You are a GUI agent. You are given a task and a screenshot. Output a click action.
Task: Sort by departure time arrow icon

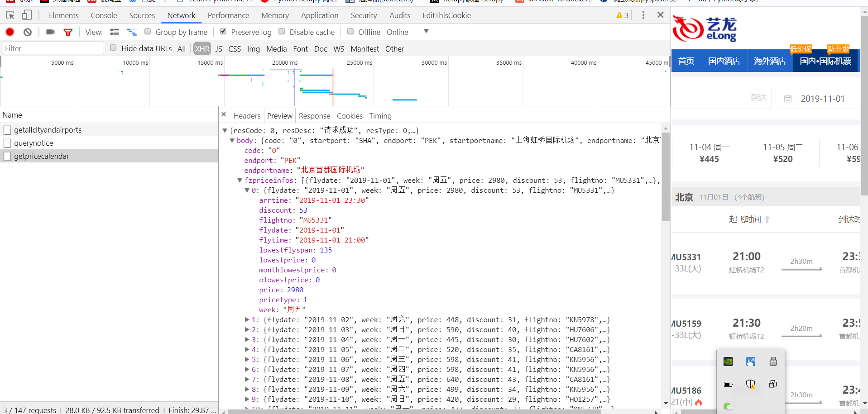tap(767, 219)
